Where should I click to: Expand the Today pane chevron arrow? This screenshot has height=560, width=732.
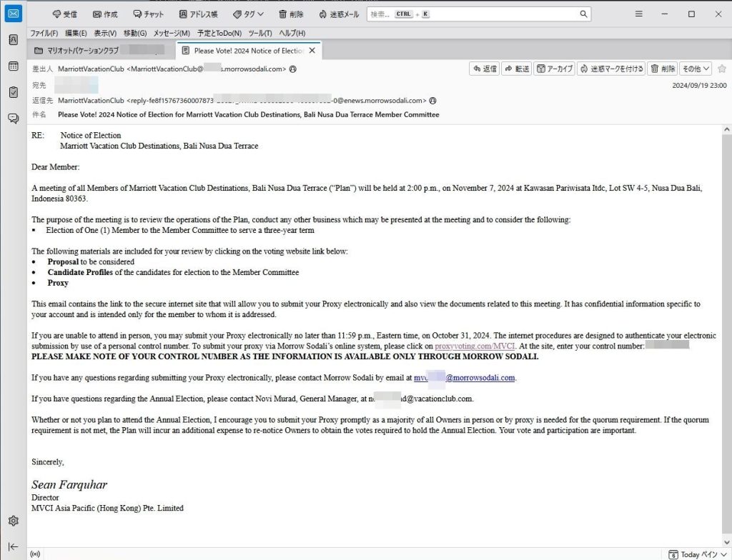pyautogui.click(x=723, y=554)
